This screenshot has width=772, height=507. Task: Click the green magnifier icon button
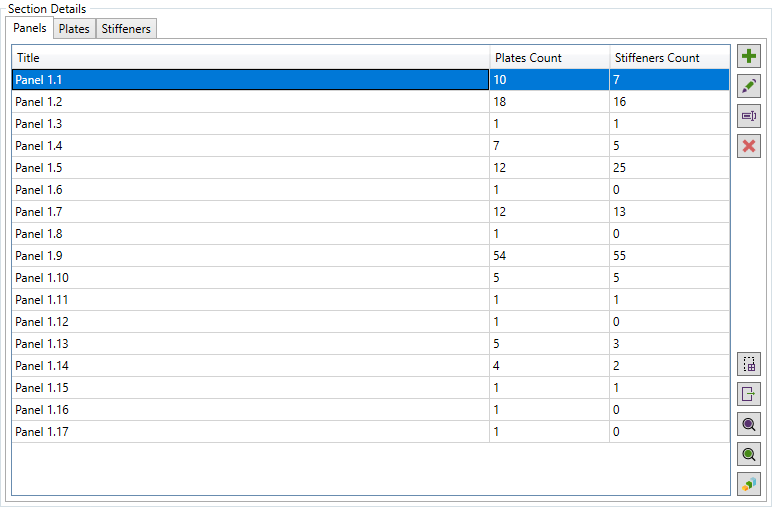[x=748, y=454]
